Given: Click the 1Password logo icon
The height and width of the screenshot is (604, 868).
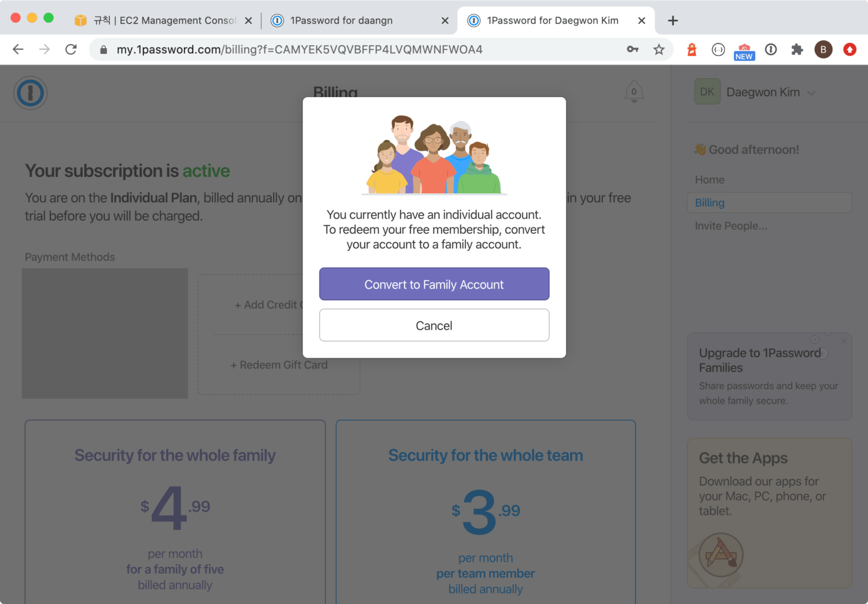Looking at the screenshot, I should click(31, 93).
